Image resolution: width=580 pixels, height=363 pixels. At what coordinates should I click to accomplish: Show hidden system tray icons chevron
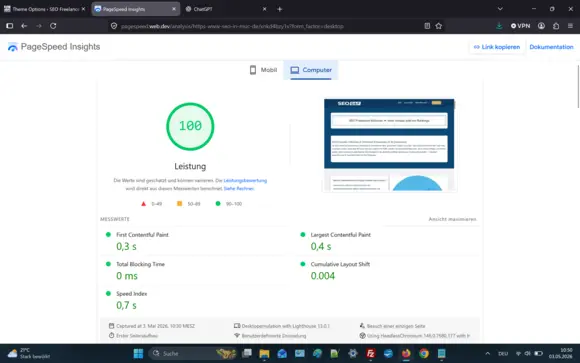click(488, 354)
